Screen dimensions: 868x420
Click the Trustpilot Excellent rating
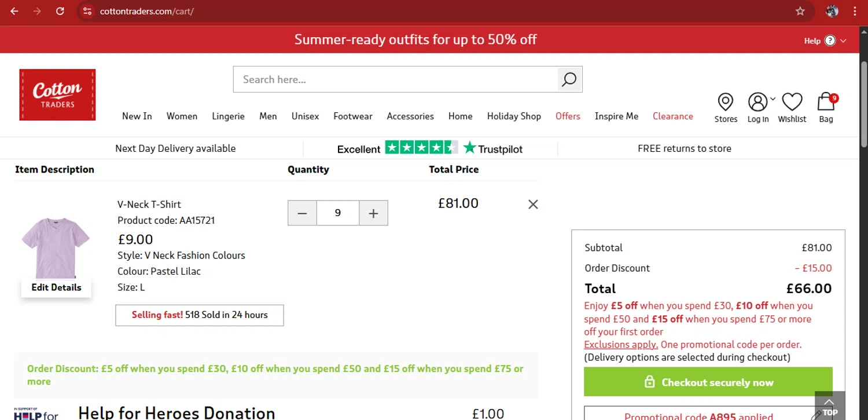click(x=429, y=148)
